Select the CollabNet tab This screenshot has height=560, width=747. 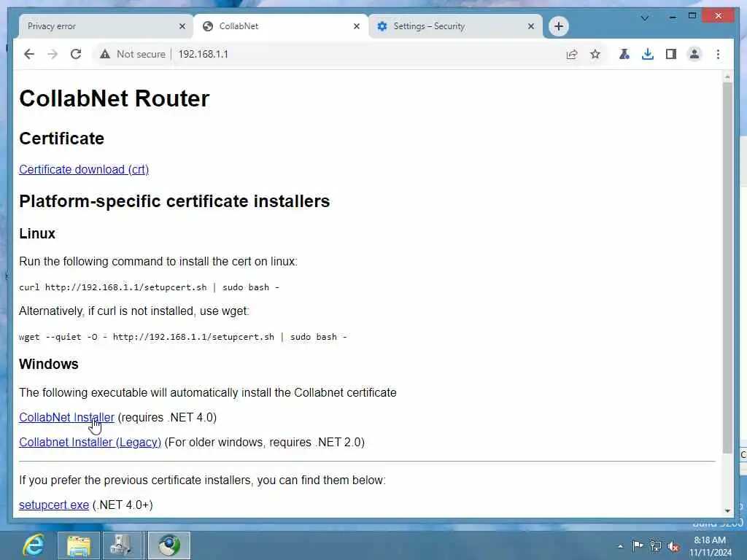(x=280, y=26)
